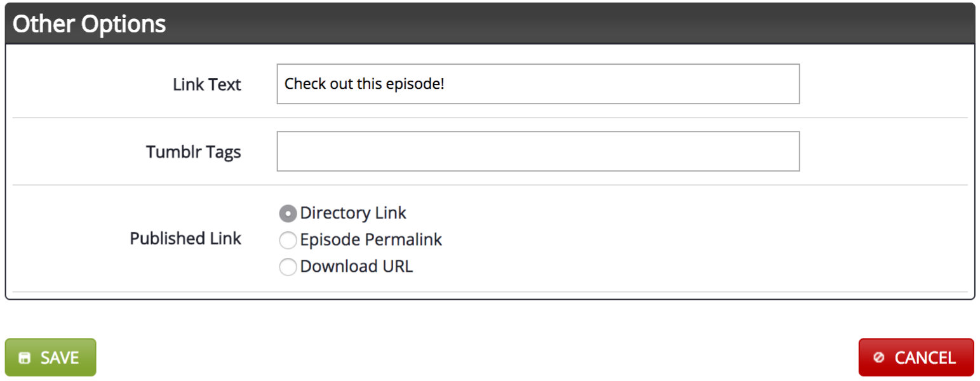Select the Directory Link radio button
Viewport: 980px width, 381px height.
pos(288,214)
